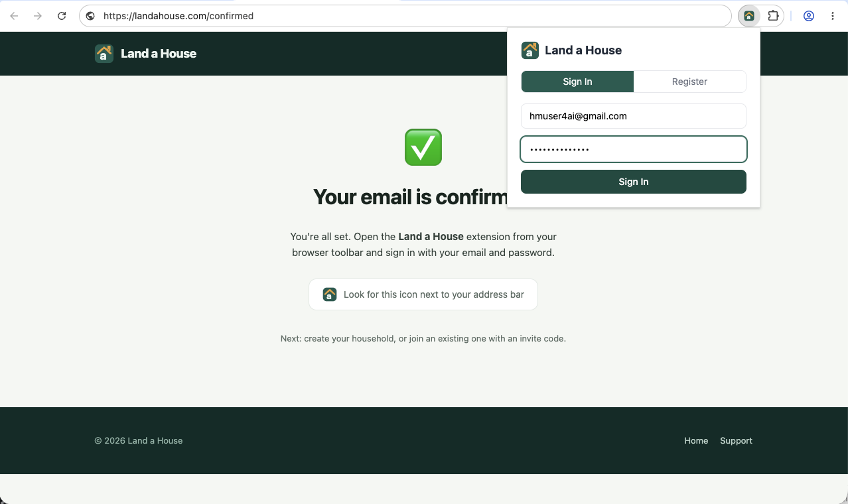
Task: Click 'Look for this icon next to your address bar'
Action: coord(434,294)
